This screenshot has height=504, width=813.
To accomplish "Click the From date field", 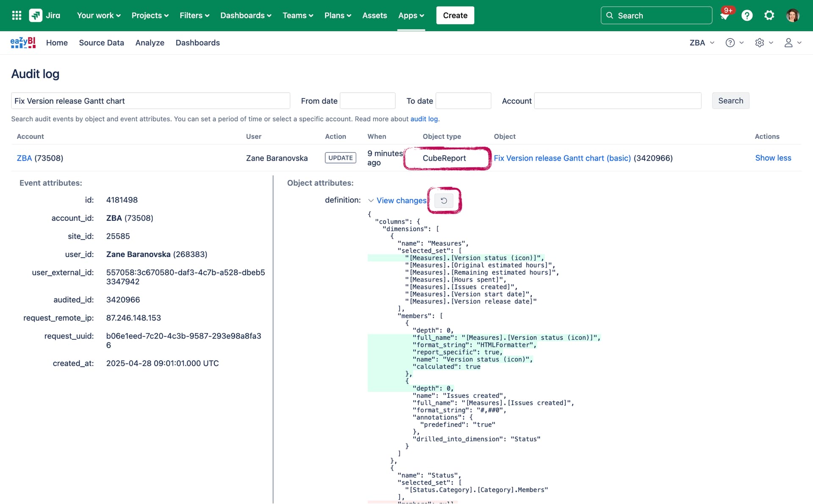I will pos(368,101).
